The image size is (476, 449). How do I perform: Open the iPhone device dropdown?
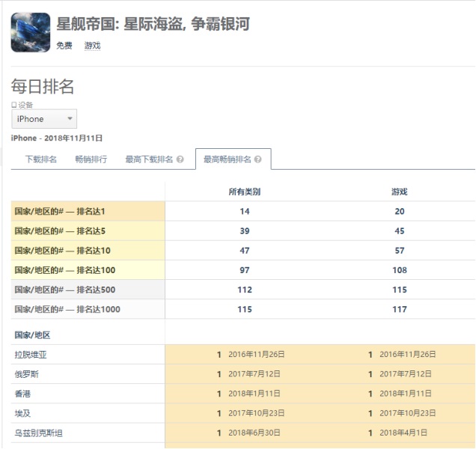pos(44,119)
